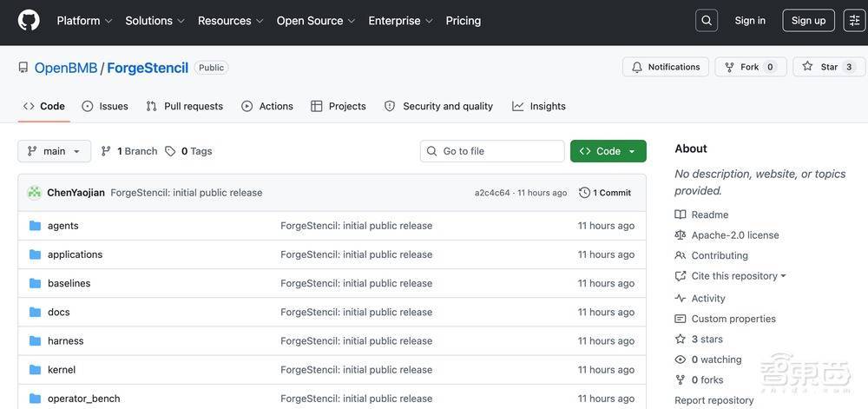Open the OpenBMB organization link
868x409 pixels.
point(66,68)
